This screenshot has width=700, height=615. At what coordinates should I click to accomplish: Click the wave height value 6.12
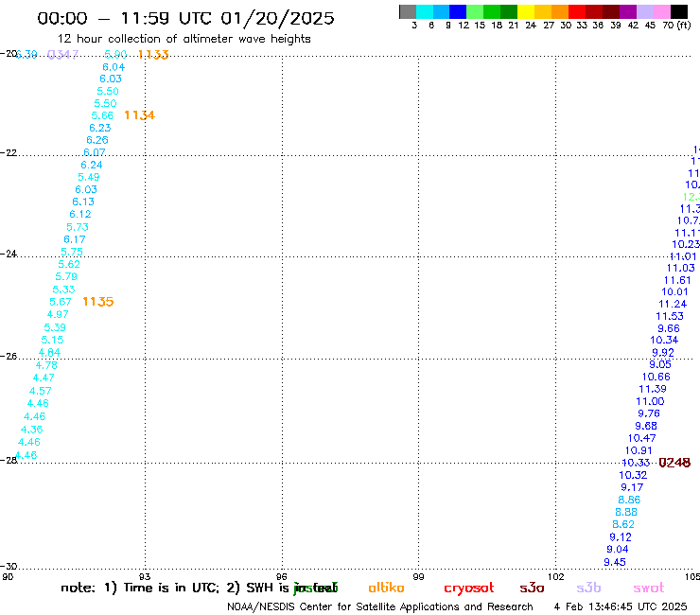[x=79, y=214]
